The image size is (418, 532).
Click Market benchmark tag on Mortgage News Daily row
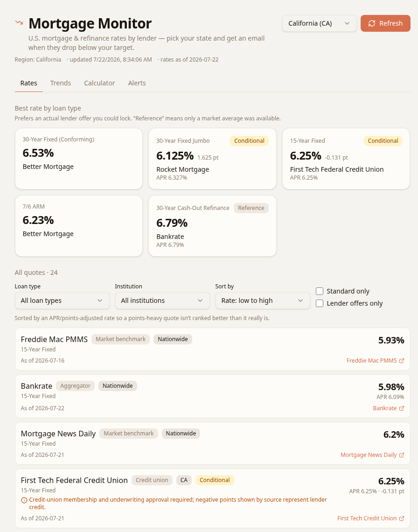[129, 434]
